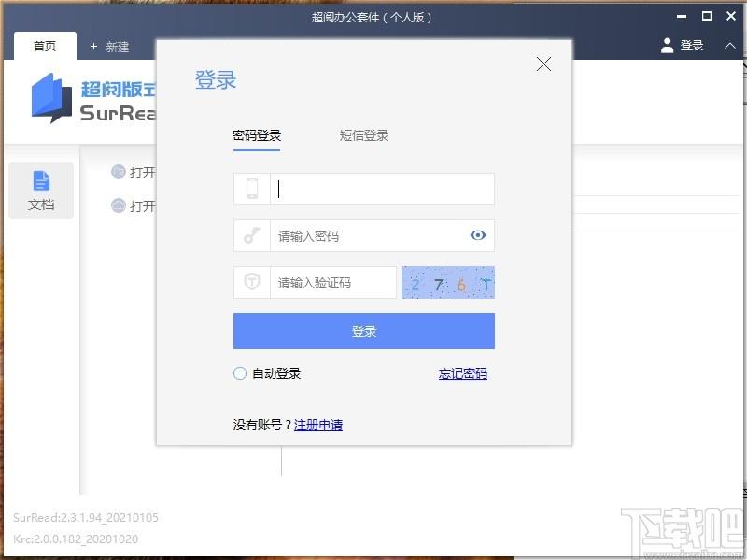
Task: Toggle password visibility eye icon
Action: point(478,235)
